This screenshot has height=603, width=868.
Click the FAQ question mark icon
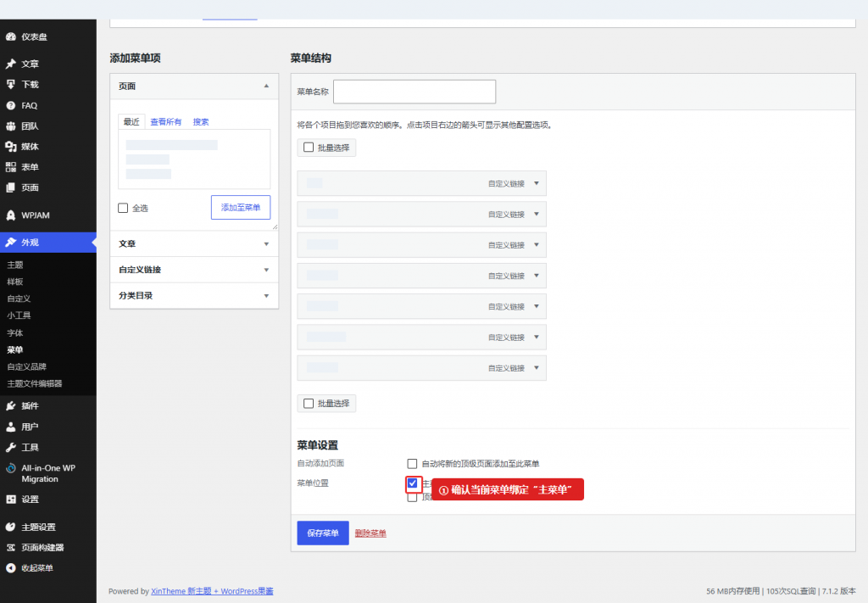(x=10, y=105)
